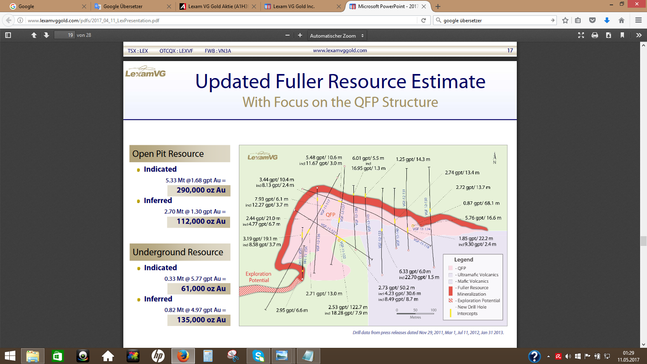Open the Automatischer Zoom dropdown
Viewport: 647px width, 364px height.
pos(336,36)
